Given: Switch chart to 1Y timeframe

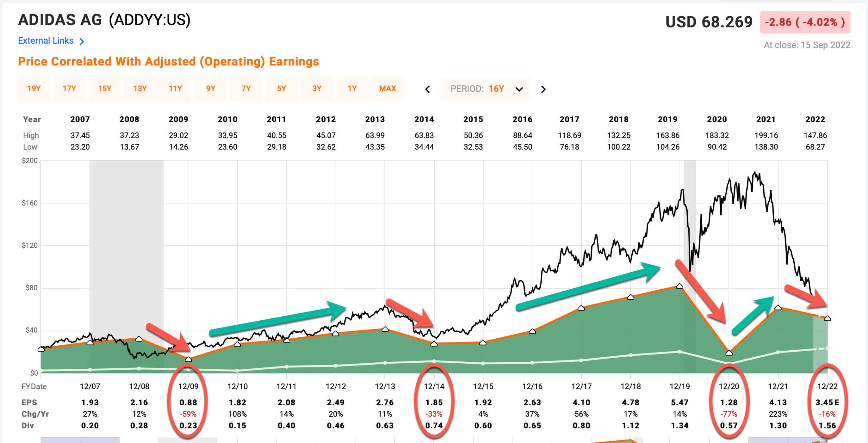Looking at the screenshot, I should [352, 89].
